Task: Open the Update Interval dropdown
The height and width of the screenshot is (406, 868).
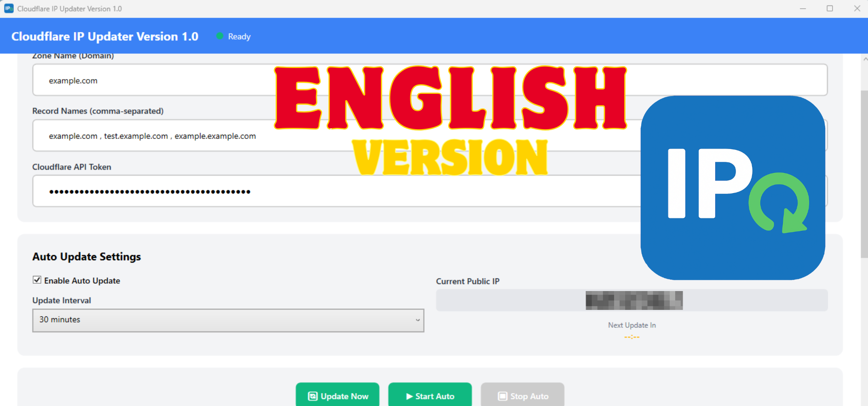Action: point(228,320)
